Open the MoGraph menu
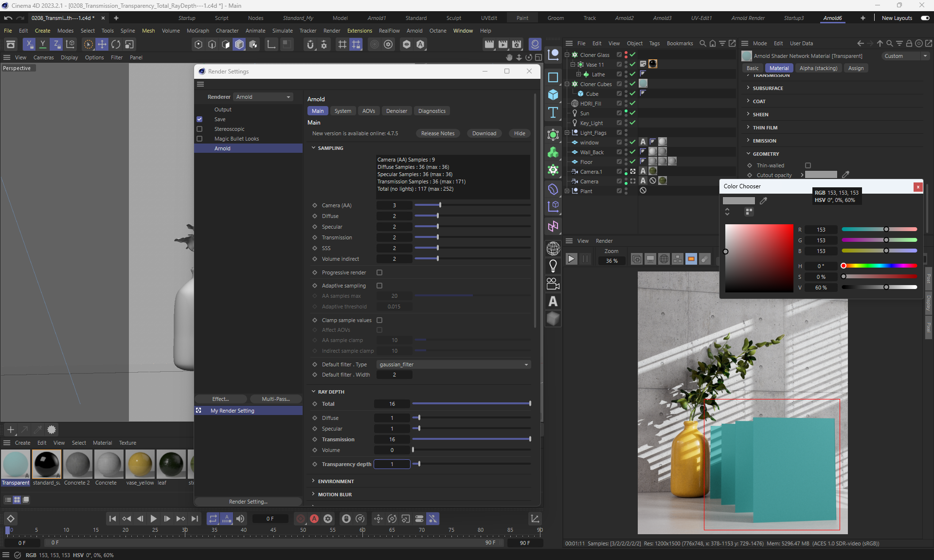Image resolution: width=934 pixels, height=560 pixels. [198, 31]
